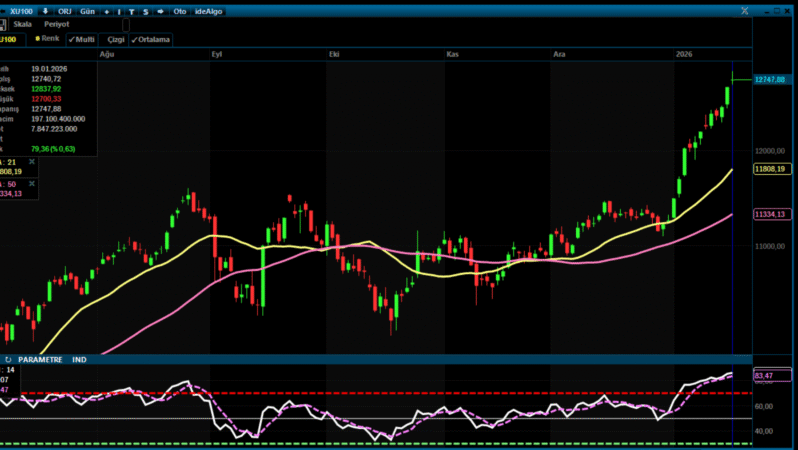The height and width of the screenshot is (450, 798).
Task: Open the Renk color option
Action: tap(48, 38)
